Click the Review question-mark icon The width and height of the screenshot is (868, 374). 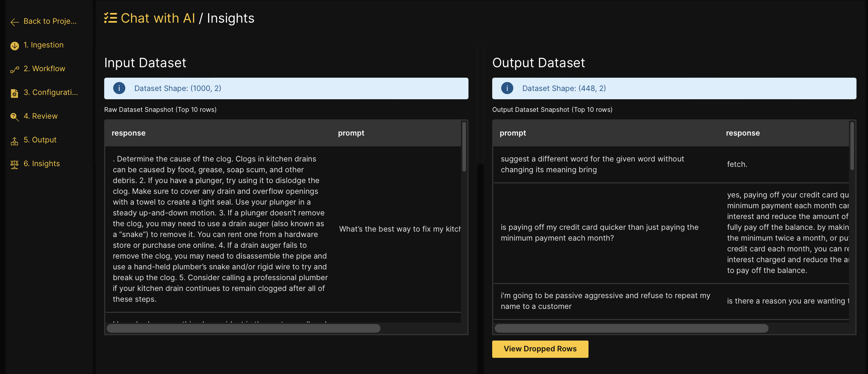14,117
